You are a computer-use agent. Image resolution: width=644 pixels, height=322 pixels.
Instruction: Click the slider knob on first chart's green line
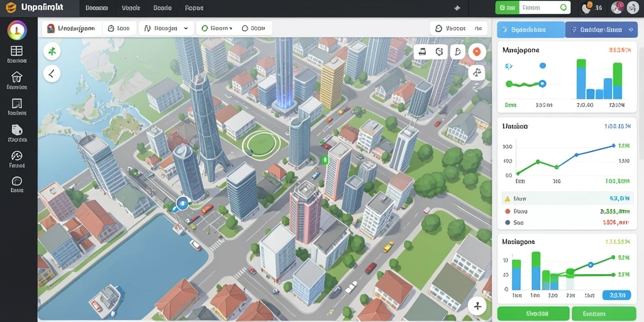pyautogui.click(x=542, y=84)
